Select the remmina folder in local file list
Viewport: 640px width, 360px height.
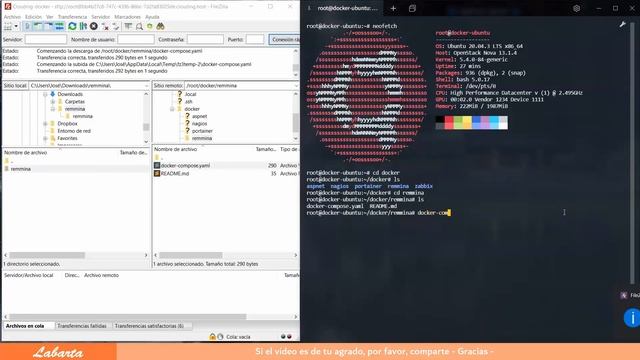pos(21,169)
